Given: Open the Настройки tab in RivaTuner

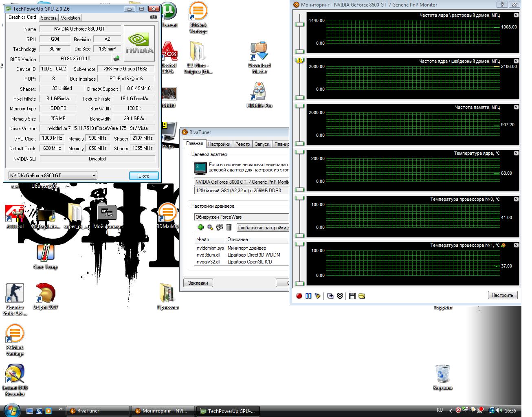Looking at the screenshot, I should pos(219,144).
